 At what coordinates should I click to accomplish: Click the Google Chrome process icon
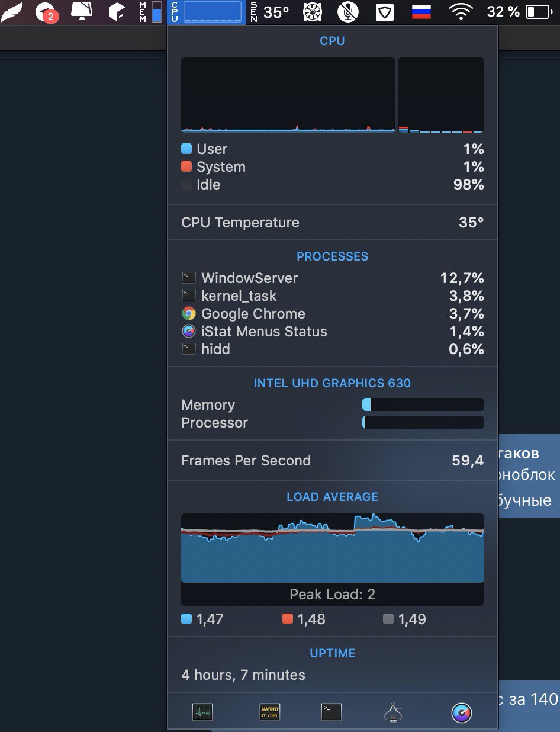click(x=189, y=313)
